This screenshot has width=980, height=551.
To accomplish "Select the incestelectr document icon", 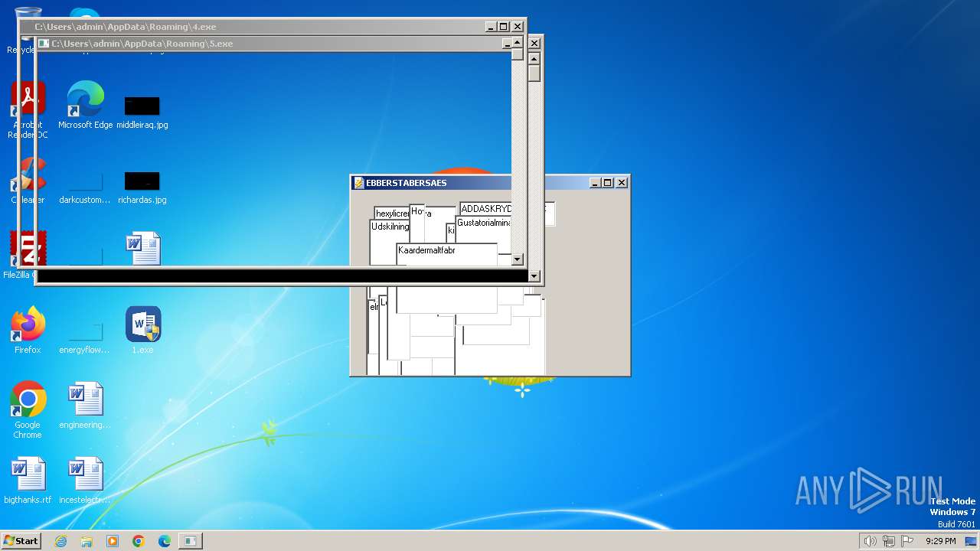I will [85, 481].
